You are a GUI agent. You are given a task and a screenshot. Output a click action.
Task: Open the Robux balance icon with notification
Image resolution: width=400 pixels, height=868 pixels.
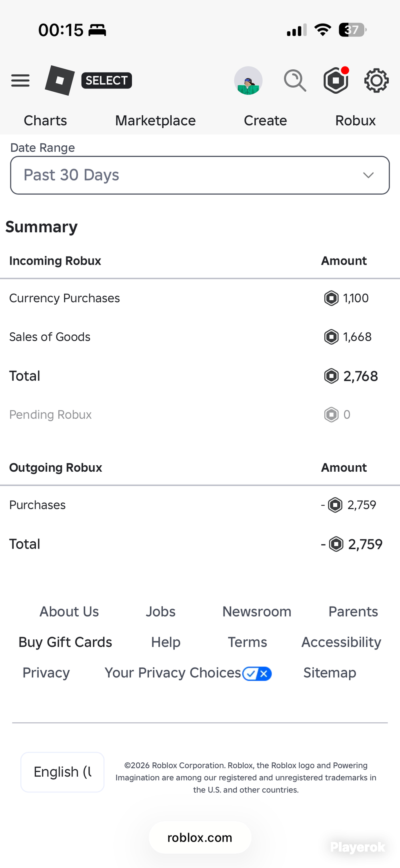point(336,80)
